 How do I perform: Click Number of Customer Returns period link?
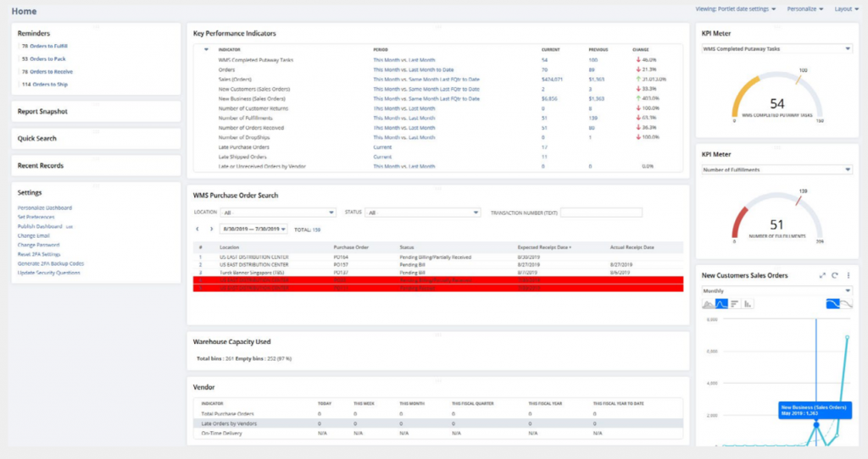404,108
